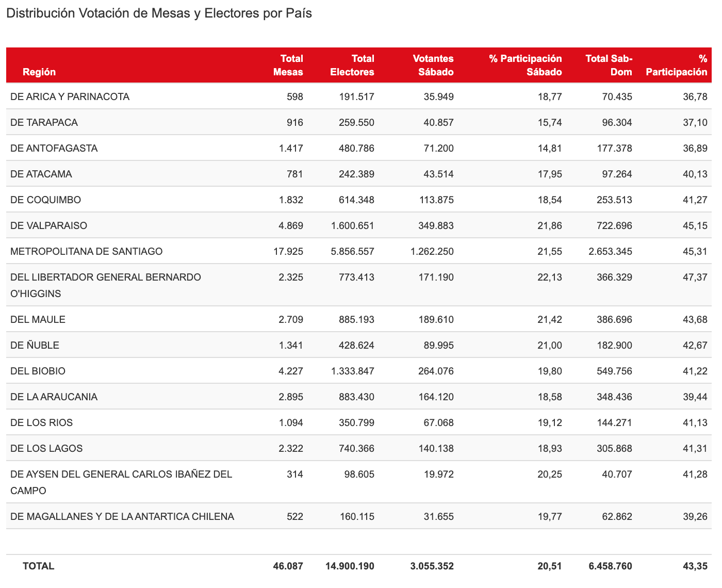Click the DEL MAULE region cell
722x588 pixels.
tap(38, 319)
